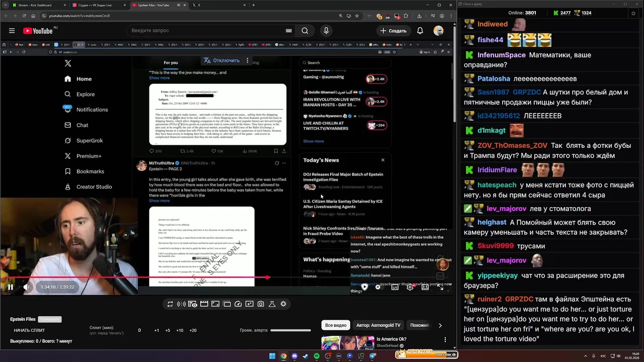Open the YouTube hamburger guide menu
Image resolution: width=644 pixels, height=362 pixels.
12,31
